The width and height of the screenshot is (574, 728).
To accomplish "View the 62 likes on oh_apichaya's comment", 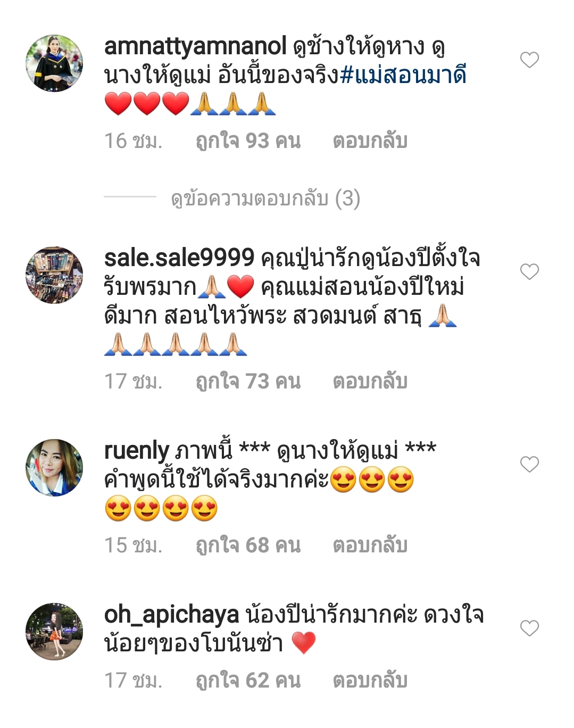I will (x=248, y=681).
